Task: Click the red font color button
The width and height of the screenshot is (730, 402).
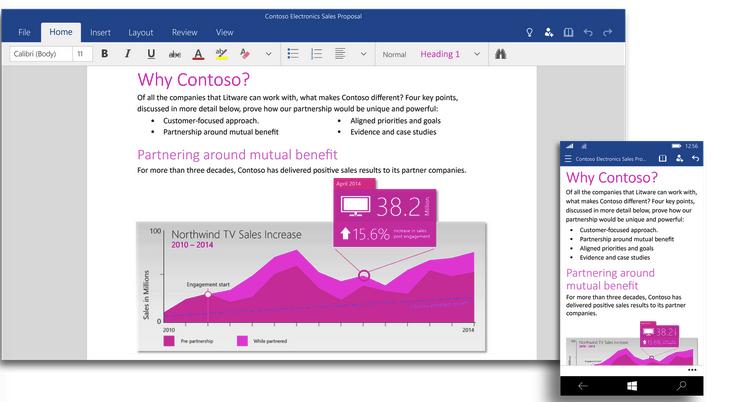Action: point(198,55)
